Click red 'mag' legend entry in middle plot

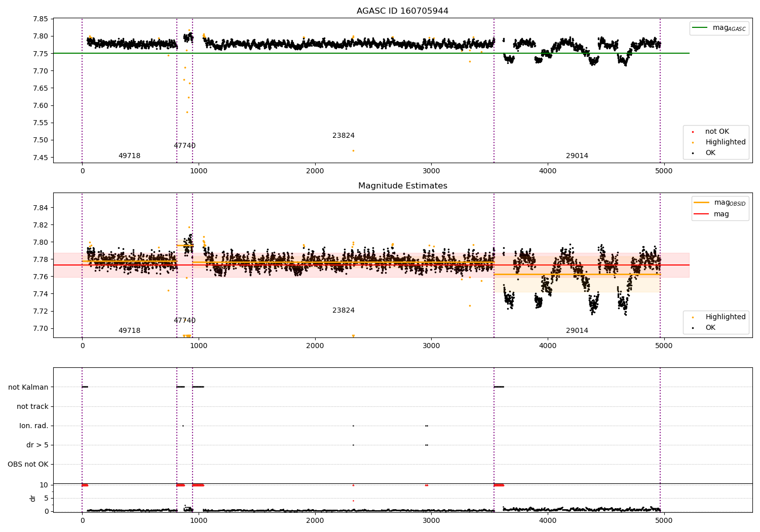tap(712, 214)
